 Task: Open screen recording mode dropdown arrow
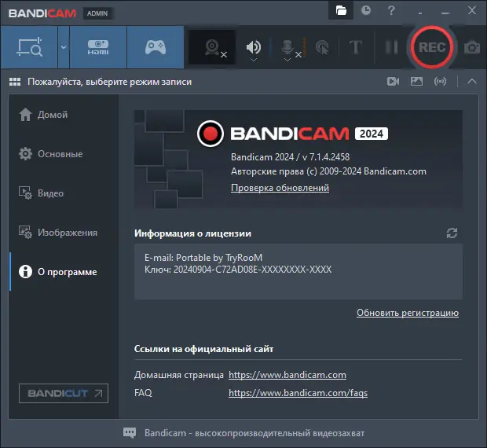[64, 47]
